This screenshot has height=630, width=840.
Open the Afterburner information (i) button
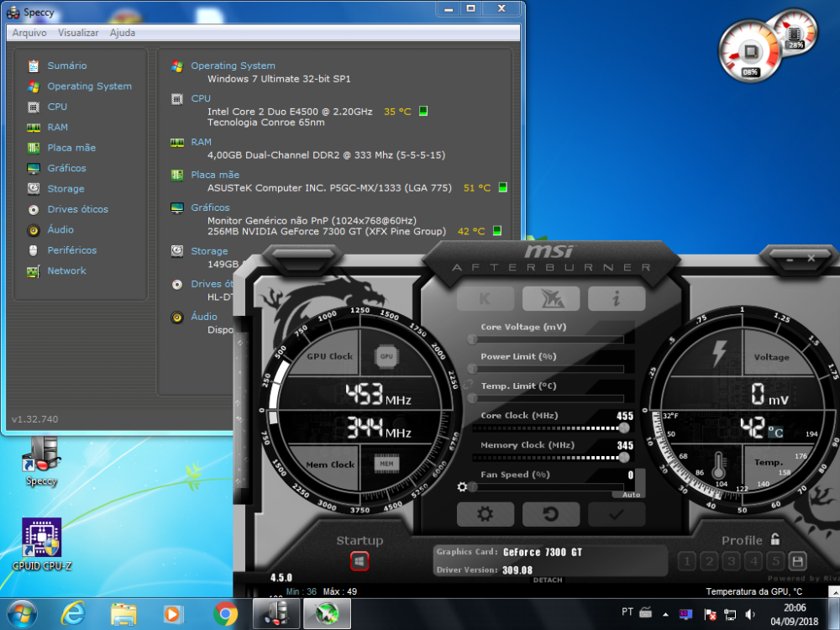pyautogui.click(x=617, y=298)
